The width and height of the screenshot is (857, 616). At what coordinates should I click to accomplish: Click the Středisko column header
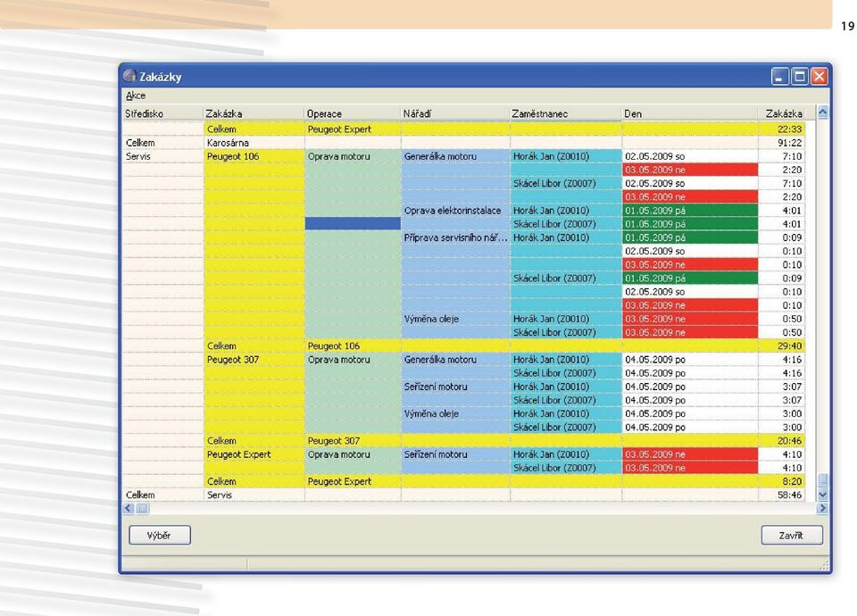pyautogui.click(x=162, y=113)
